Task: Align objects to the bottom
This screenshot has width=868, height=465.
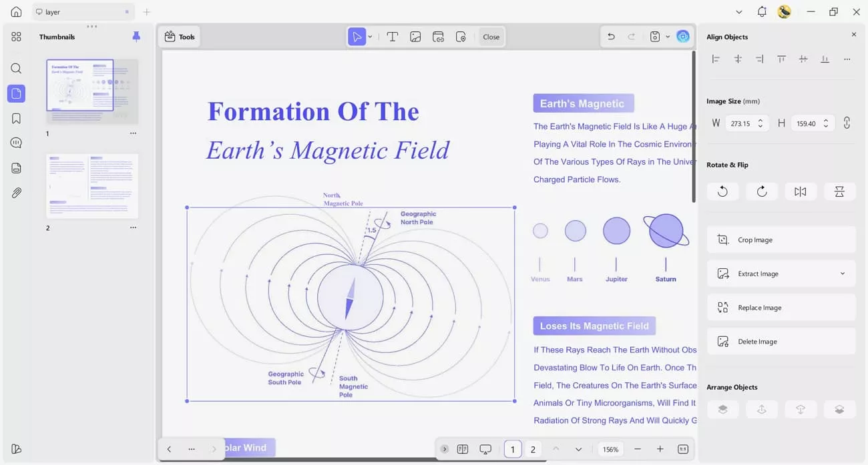Action: [x=825, y=59]
